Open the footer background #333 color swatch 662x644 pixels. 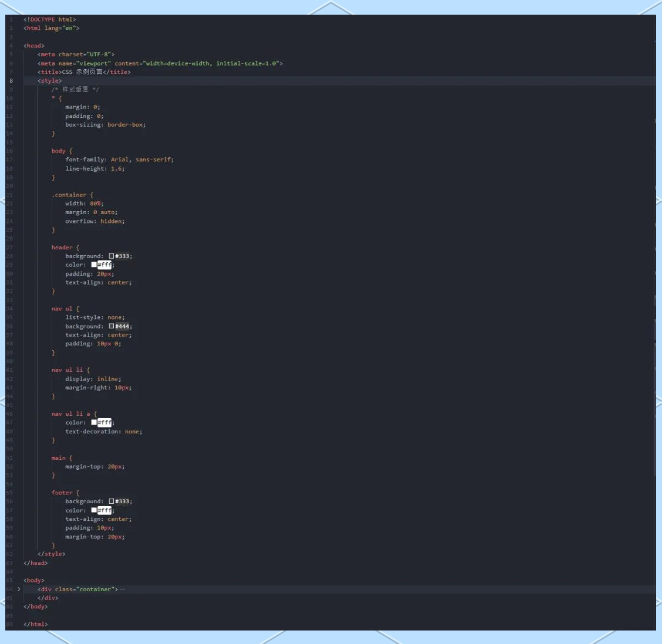[x=112, y=501]
